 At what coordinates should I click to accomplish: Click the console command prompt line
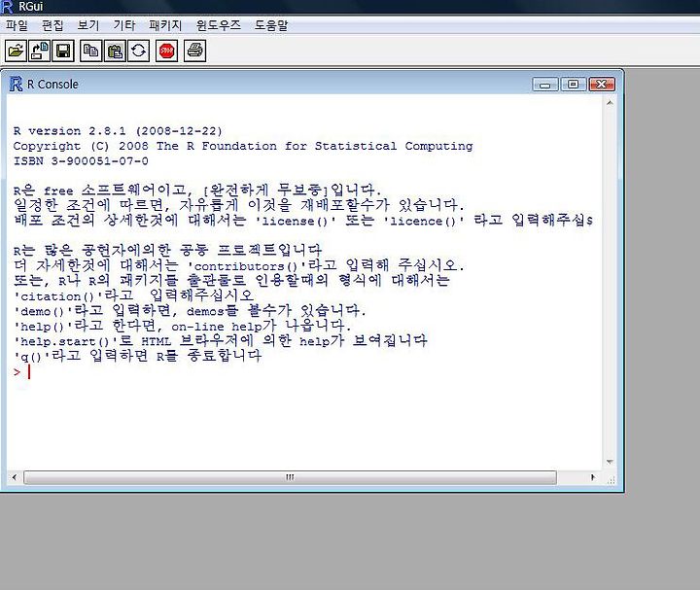[22, 371]
